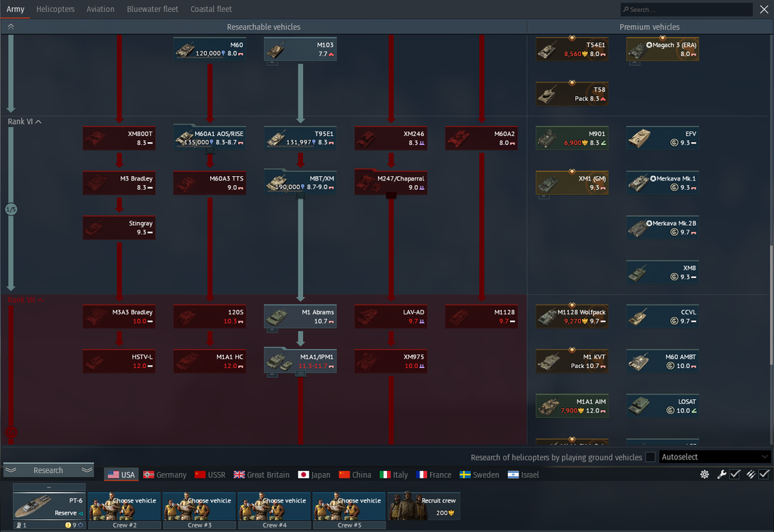
Task: Select the M60A3 TTS card
Action: (x=210, y=183)
